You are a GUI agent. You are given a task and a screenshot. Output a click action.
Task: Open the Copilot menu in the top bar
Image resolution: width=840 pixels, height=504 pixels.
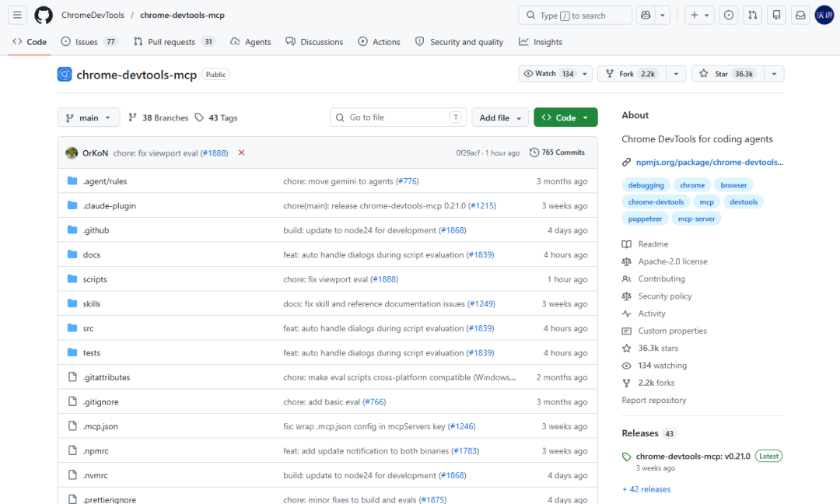(x=646, y=15)
